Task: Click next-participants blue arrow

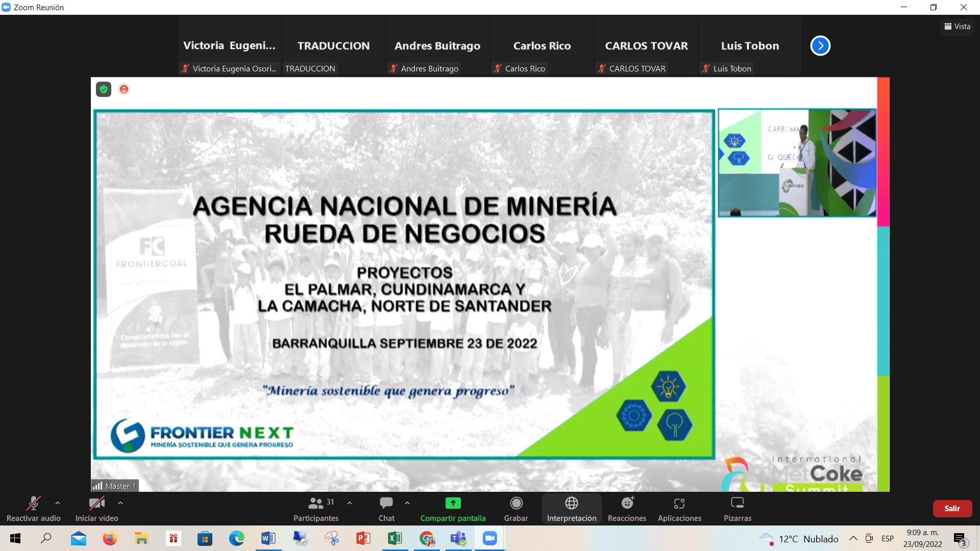Action: click(x=820, y=46)
